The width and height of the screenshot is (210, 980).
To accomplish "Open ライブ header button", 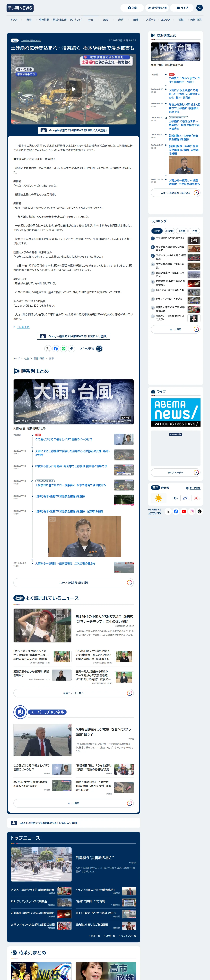I will pos(182,8).
